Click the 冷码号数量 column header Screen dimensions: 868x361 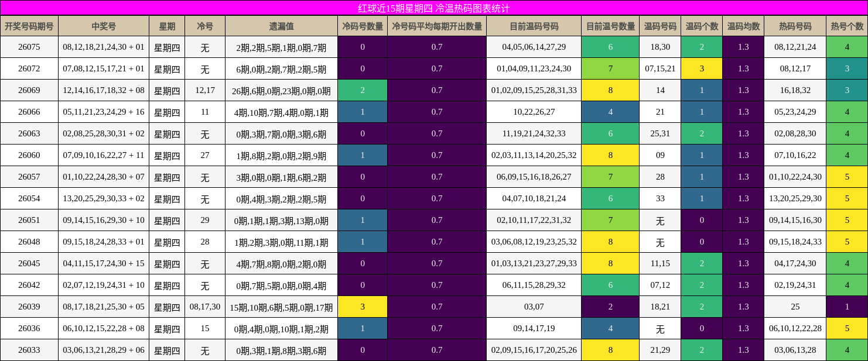pos(363,26)
